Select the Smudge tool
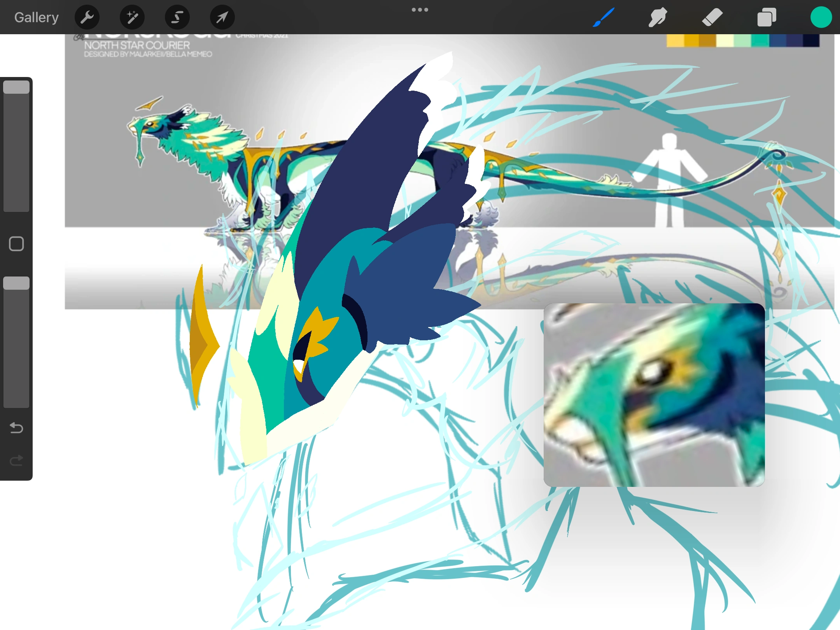Image resolution: width=840 pixels, height=630 pixels. coord(658,17)
